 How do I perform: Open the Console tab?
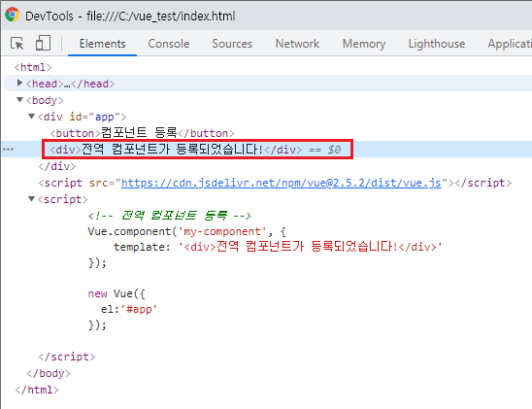tap(169, 44)
